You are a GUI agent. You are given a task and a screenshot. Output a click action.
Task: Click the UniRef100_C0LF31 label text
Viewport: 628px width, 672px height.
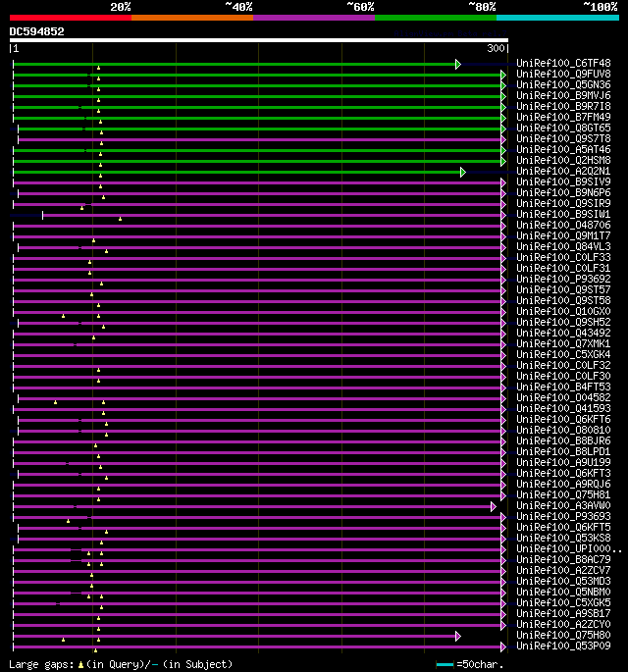pos(563,268)
